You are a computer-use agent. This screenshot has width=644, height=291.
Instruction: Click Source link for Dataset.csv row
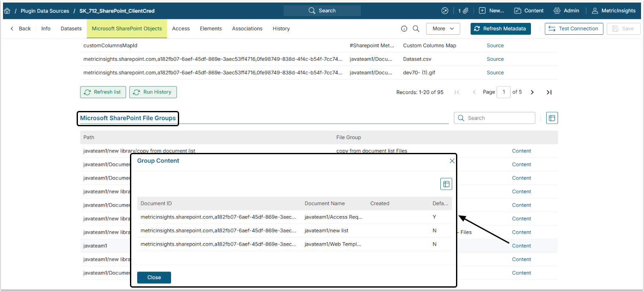(495, 59)
